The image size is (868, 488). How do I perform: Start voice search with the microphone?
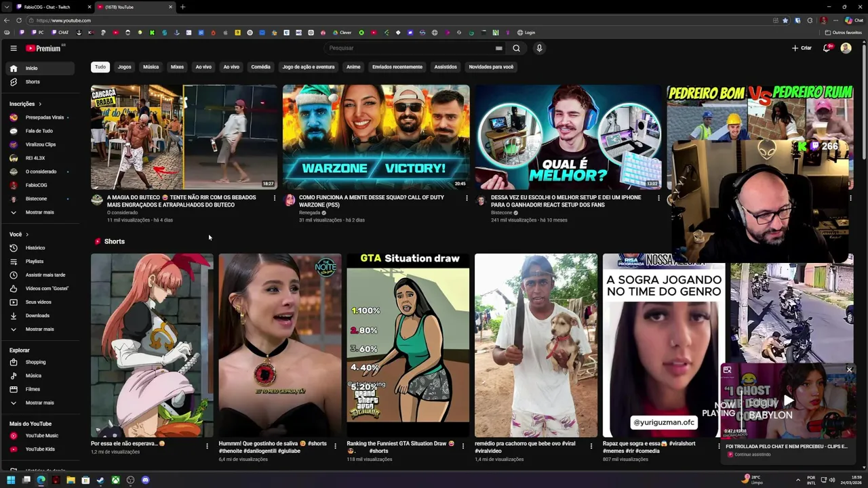(539, 48)
